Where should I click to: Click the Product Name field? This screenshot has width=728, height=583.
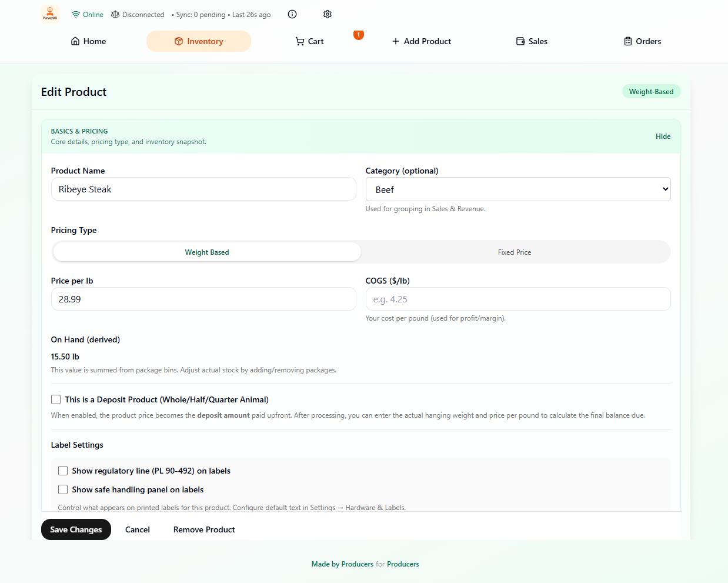point(203,189)
